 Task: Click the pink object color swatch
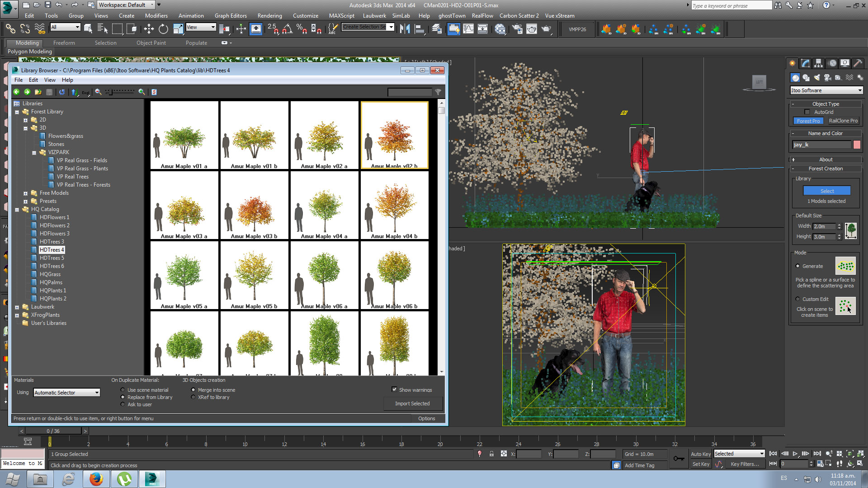857,145
